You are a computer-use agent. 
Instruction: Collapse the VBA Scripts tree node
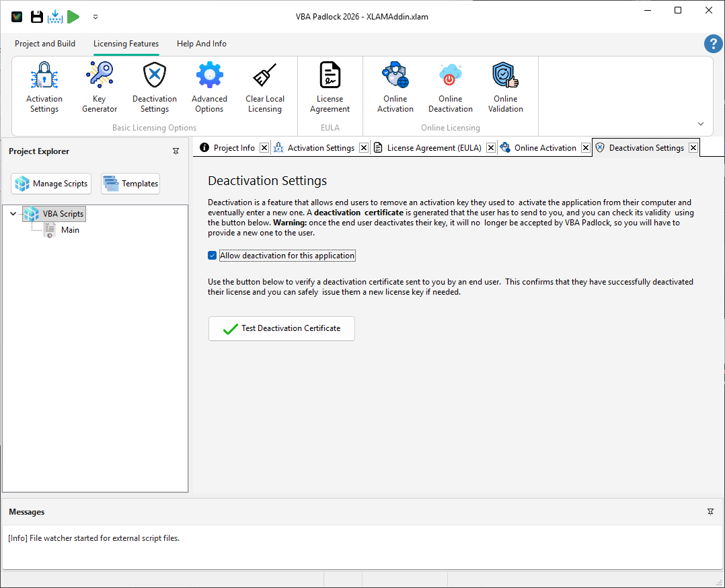(13, 213)
